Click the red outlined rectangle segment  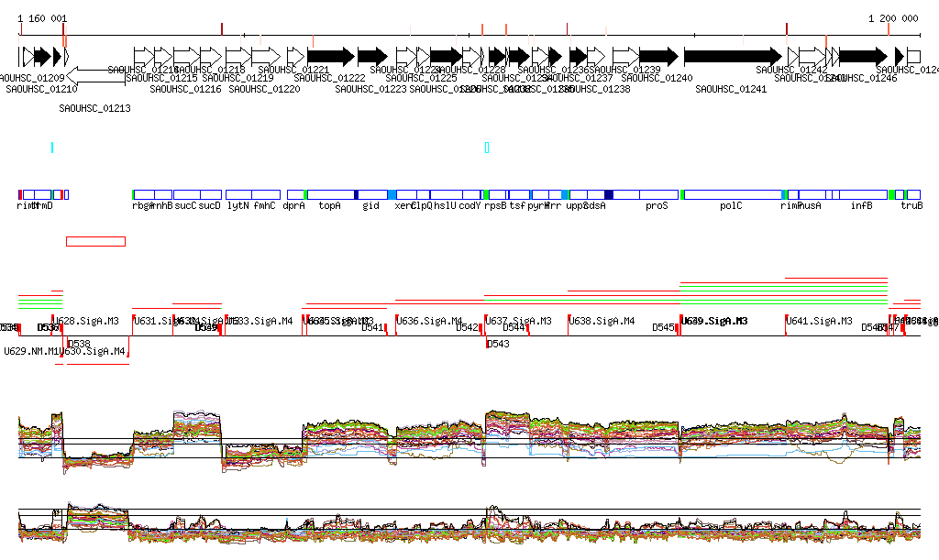(x=95, y=241)
